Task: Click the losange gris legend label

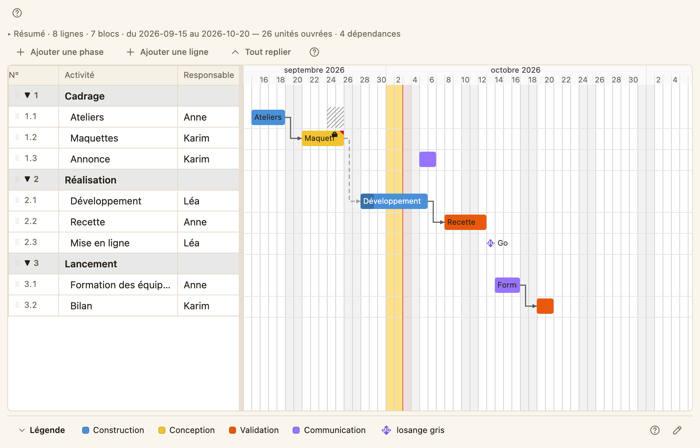Action: click(421, 430)
